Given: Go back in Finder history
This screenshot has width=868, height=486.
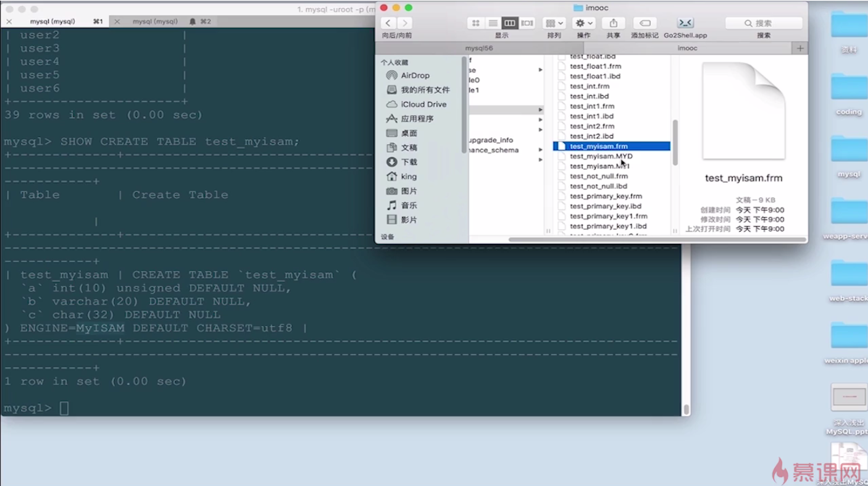Looking at the screenshot, I should click(x=388, y=23).
